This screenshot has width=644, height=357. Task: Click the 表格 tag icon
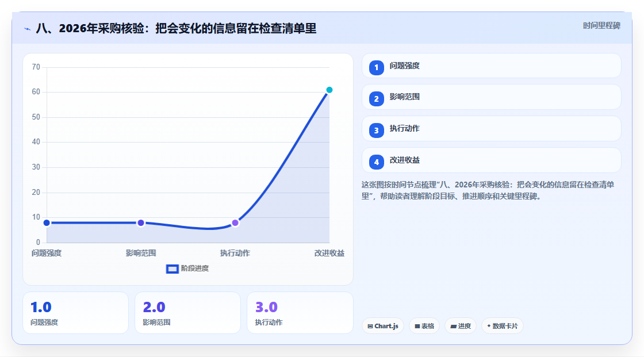(x=417, y=326)
